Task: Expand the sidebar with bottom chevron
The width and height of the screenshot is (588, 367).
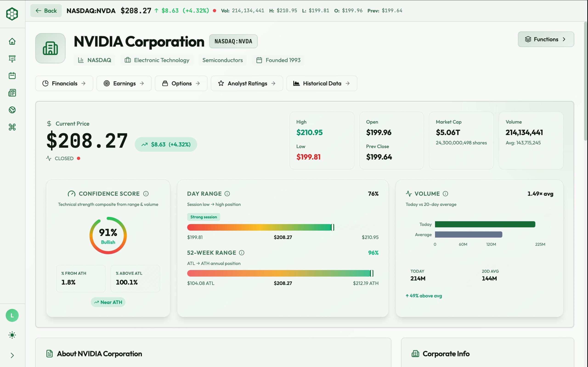Action: point(12,355)
